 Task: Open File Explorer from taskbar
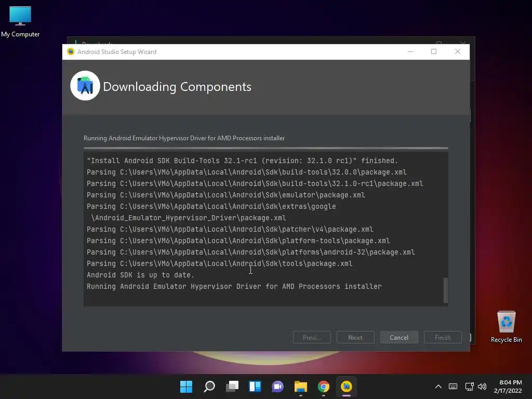pyautogui.click(x=301, y=387)
